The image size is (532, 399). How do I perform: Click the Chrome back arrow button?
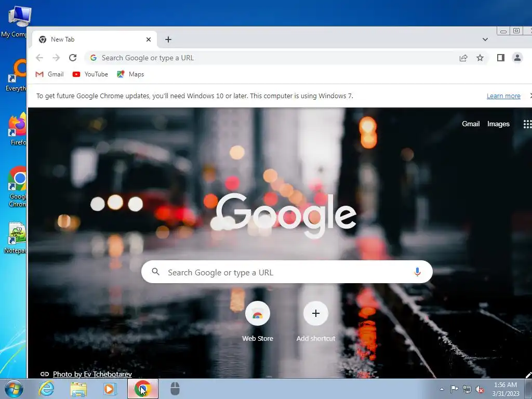[x=39, y=58]
